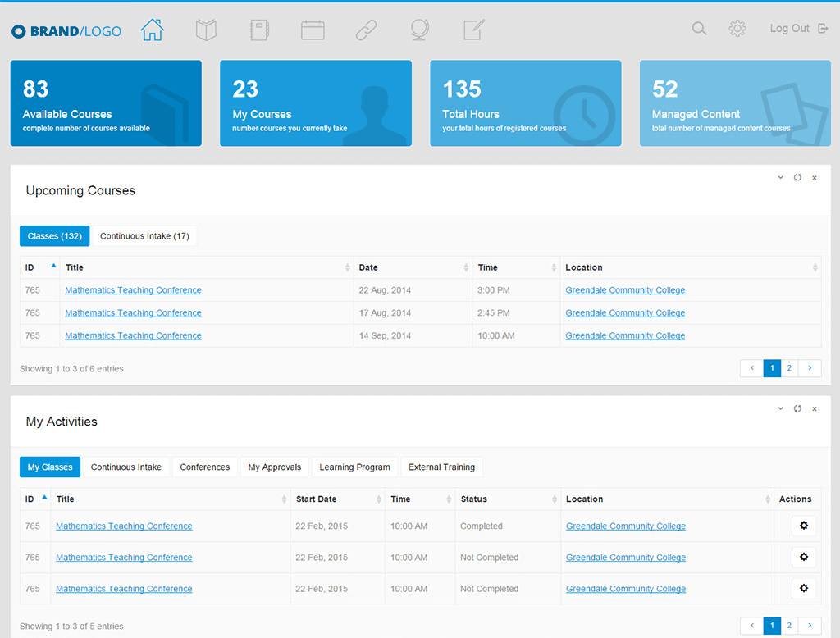
Task: Collapse the Upcoming Courses panel with its chevron
Action: [x=781, y=177]
